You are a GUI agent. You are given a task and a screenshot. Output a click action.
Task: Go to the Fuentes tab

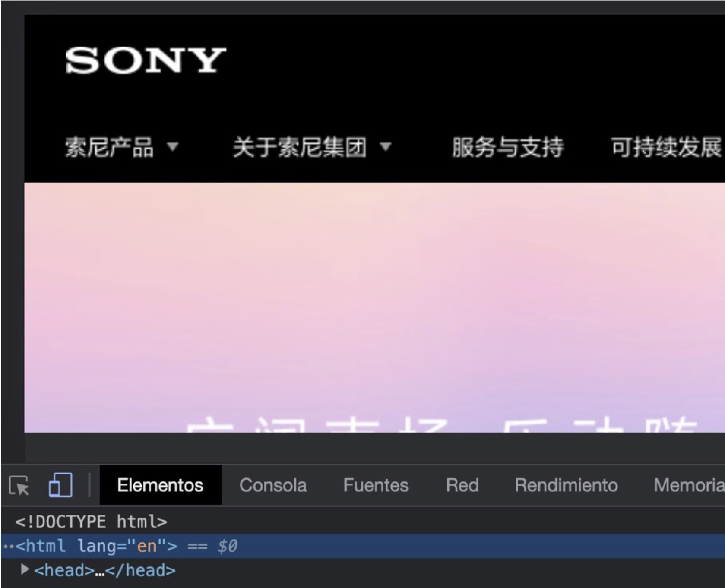376,485
